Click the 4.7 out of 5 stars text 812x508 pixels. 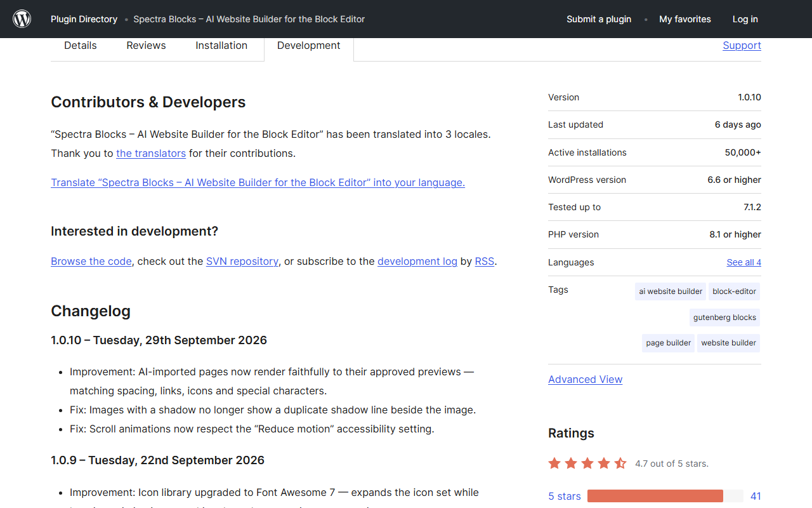[x=672, y=464]
